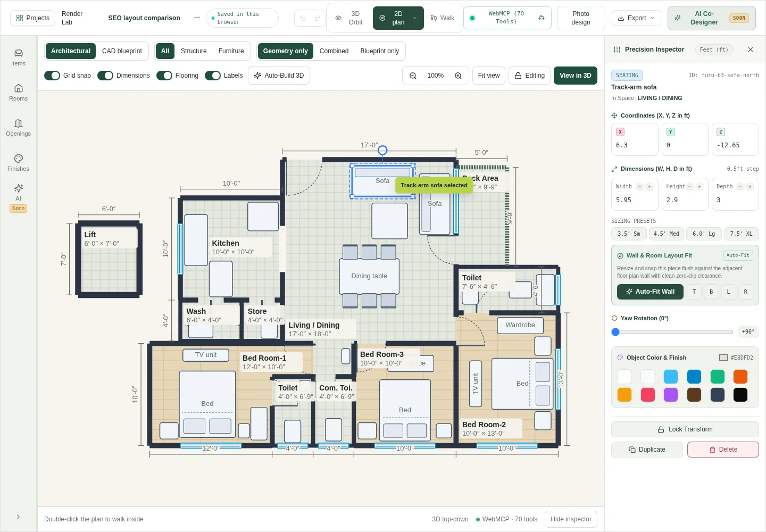The height and width of the screenshot is (532, 766).
Task: Click the Auto-Fit Wall button
Action: pos(650,292)
